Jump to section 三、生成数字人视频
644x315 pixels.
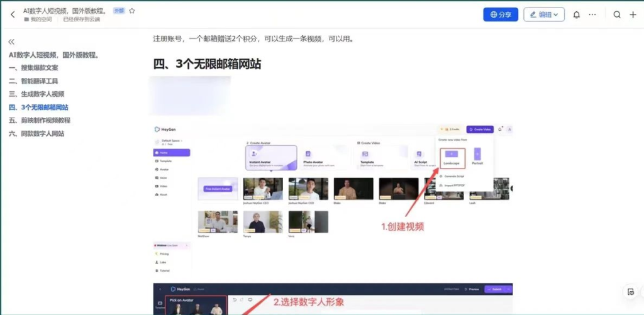(36, 94)
